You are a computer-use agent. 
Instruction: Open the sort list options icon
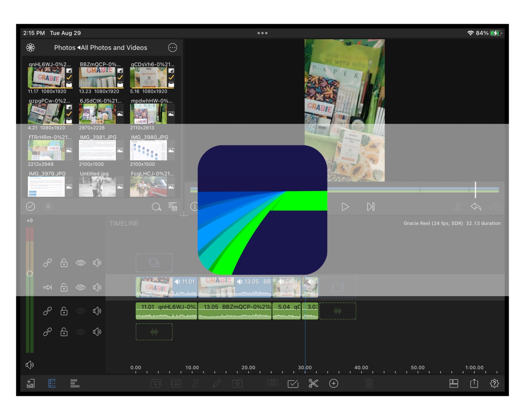tap(172, 207)
